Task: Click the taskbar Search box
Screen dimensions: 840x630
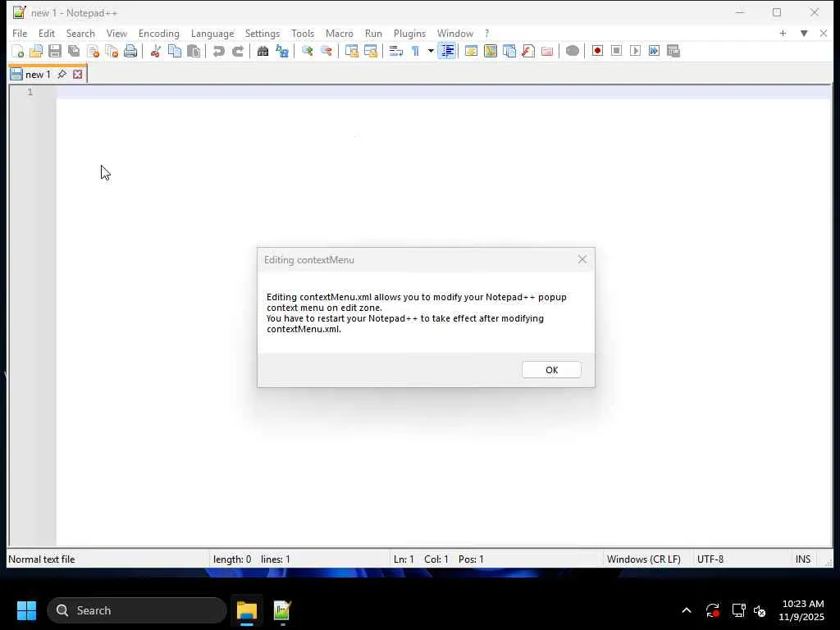Action: [x=137, y=610]
